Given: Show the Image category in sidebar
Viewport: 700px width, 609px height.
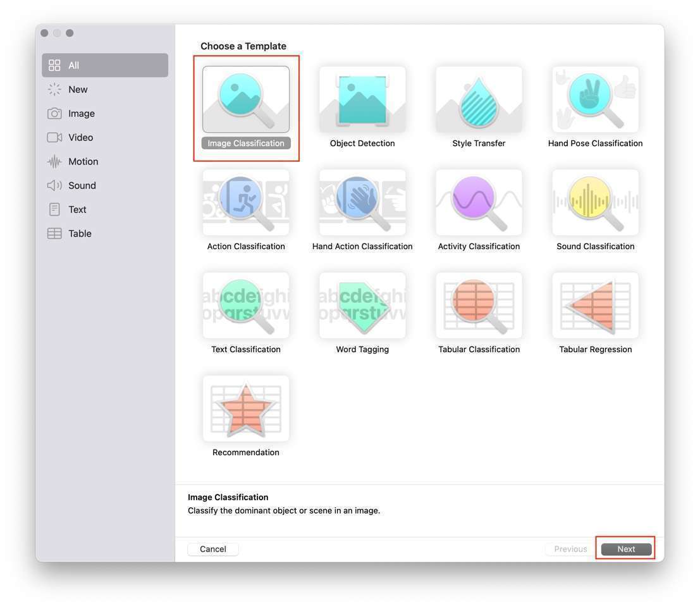Looking at the screenshot, I should pyautogui.click(x=81, y=114).
